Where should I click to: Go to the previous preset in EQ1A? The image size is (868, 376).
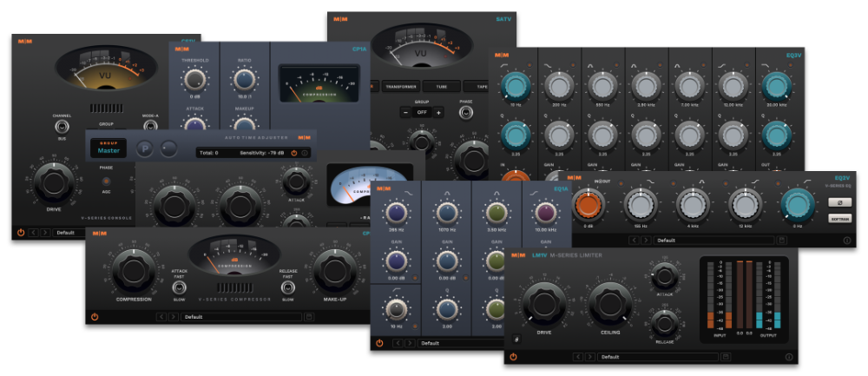[x=398, y=343]
